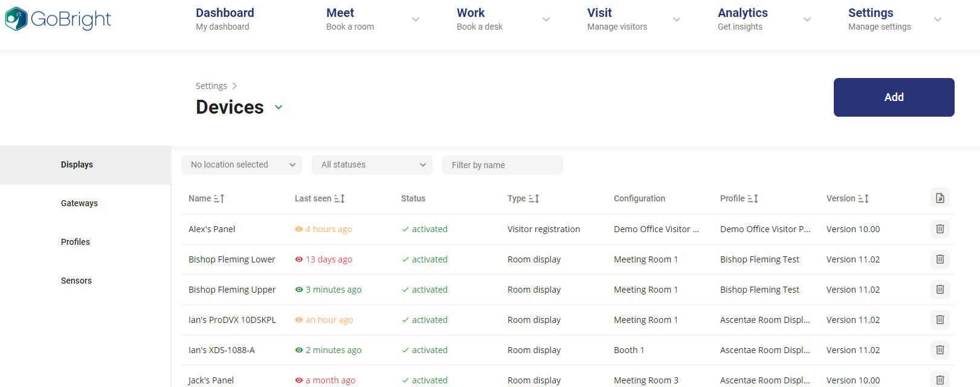Sort devices by Name column
Image resolution: width=980 pixels, height=387 pixels.
click(x=219, y=198)
